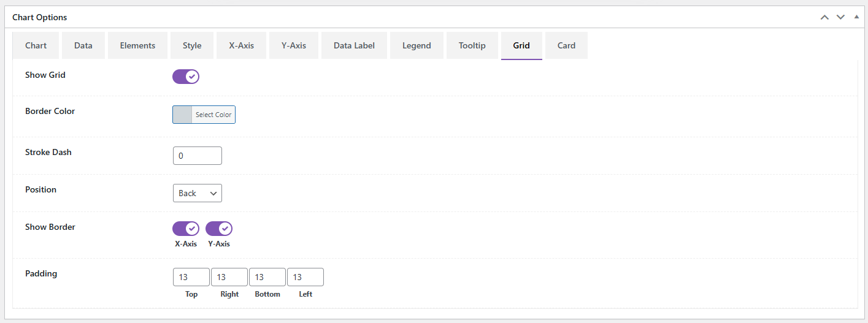Move Chart Options panel down

[840, 17]
